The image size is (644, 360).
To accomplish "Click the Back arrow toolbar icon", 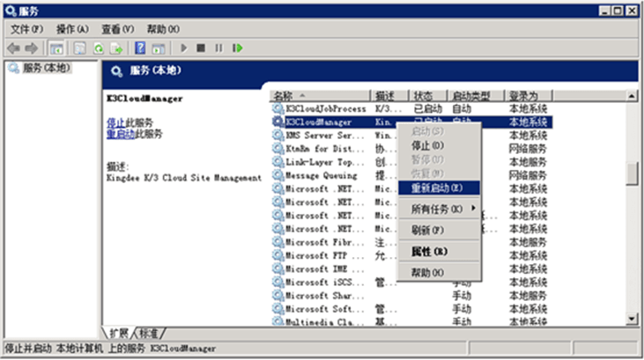I will (14, 48).
